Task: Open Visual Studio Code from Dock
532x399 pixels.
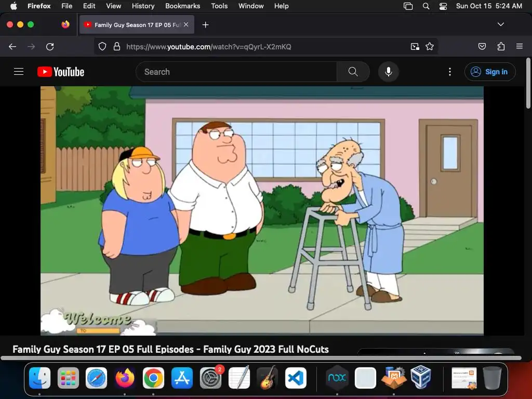Action: tap(296, 378)
